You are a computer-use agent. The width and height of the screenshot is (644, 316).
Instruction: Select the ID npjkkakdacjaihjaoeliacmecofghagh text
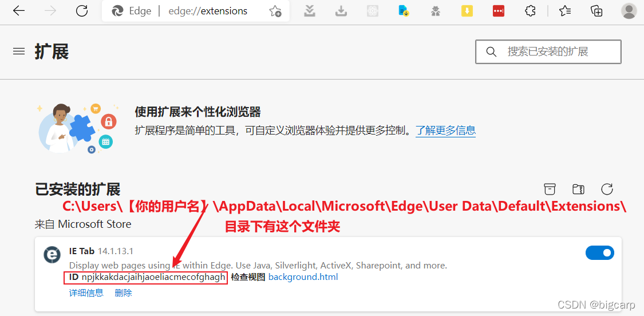coord(148,278)
